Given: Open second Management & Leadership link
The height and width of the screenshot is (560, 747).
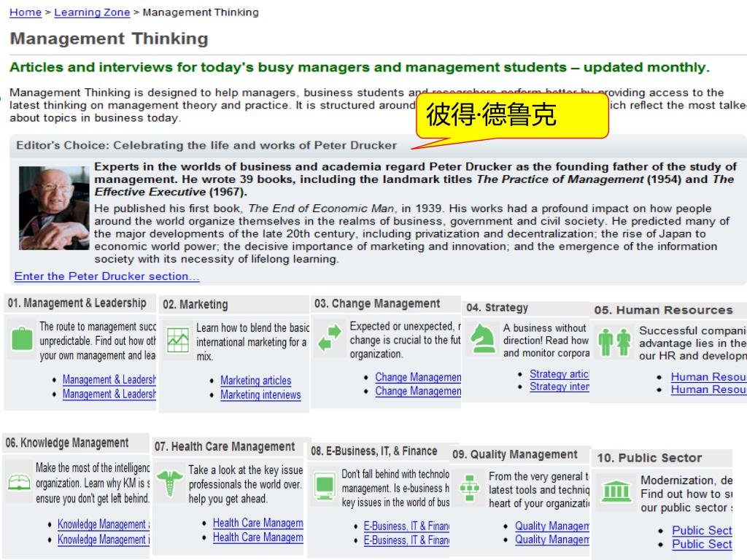Looking at the screenshot, I should 109,394.
